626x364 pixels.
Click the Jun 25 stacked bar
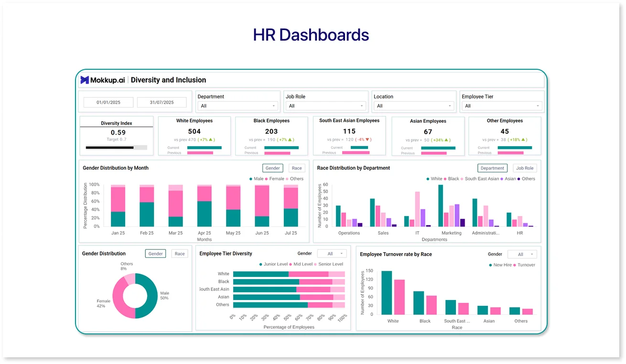click(262, 205)
